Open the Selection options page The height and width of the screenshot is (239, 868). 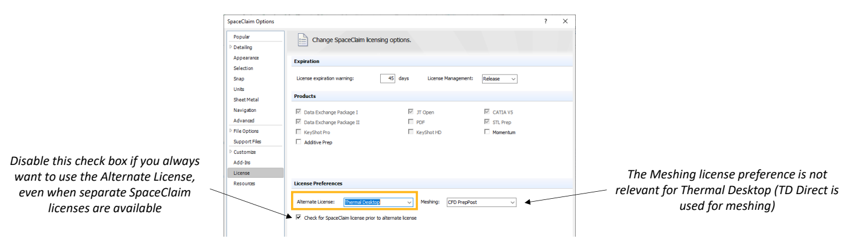click(x=243, y=68)
